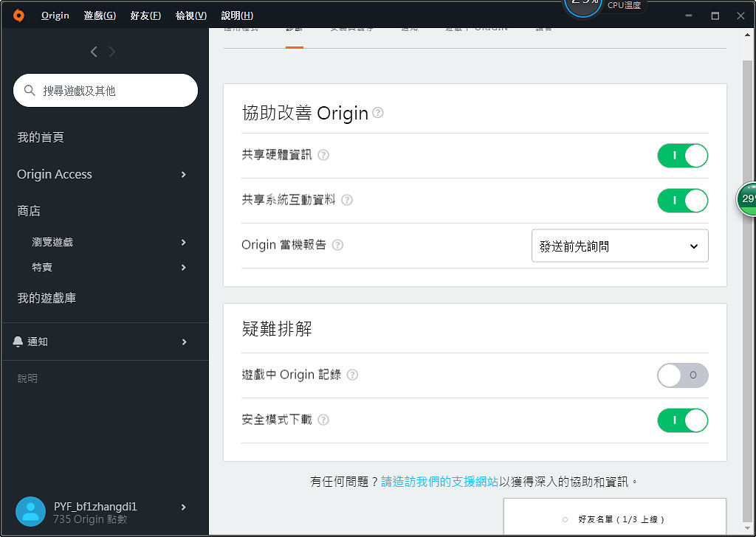
Task: Open the search games magnifier icon
Action: 30,90
